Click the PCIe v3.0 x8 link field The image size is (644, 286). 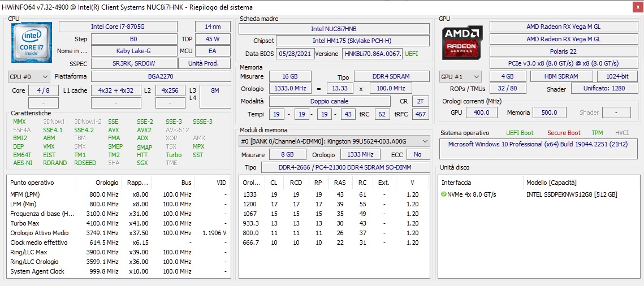[x=563, y=64]
